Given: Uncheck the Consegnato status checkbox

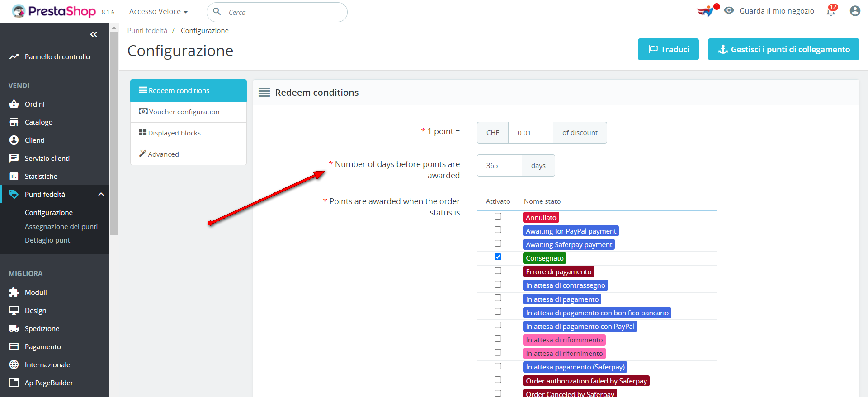Looking at the screenshot, I should pos(498,257).
